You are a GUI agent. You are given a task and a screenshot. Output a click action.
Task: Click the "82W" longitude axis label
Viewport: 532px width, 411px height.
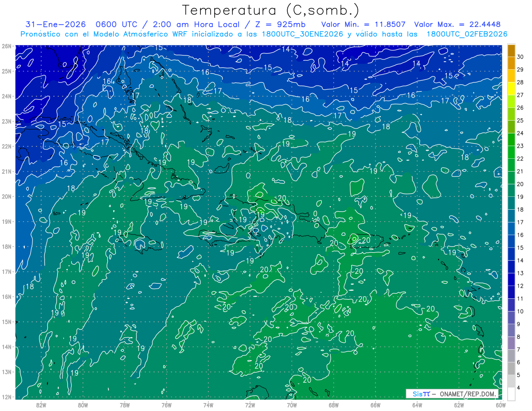pyautogui.click(x=41, y=405)
